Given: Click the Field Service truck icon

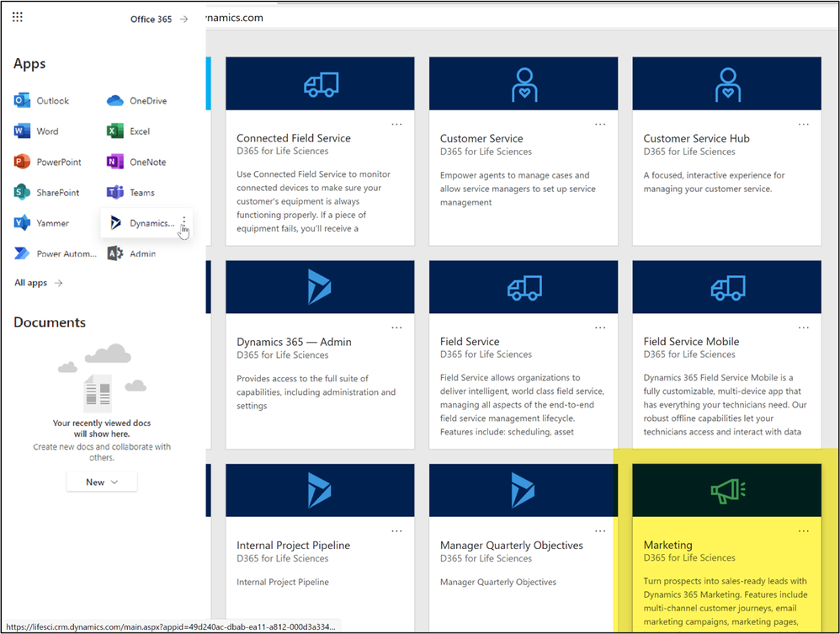Looking at the screenshot, I should (x=524, y=288).
